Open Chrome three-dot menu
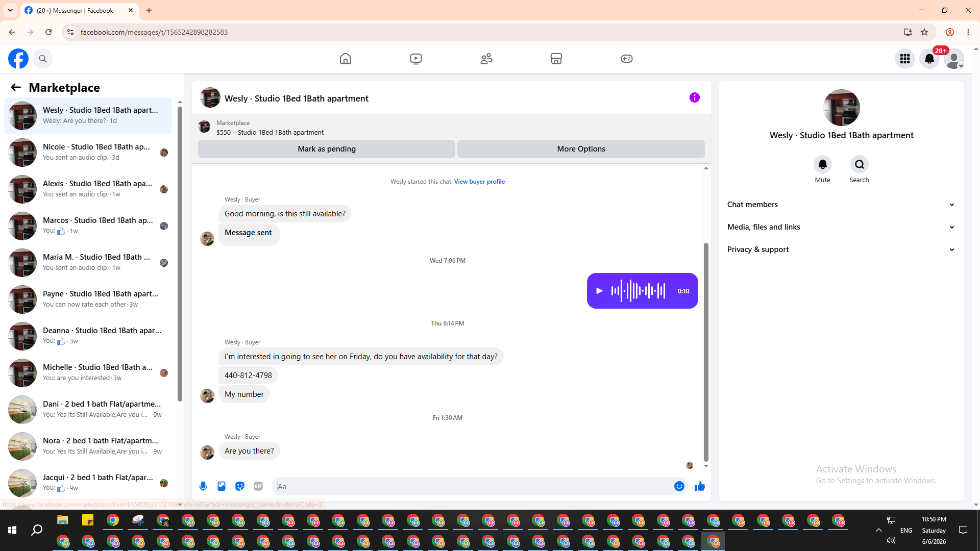The height and width of the screenshot is (551, 980). [x=968, y=32]
